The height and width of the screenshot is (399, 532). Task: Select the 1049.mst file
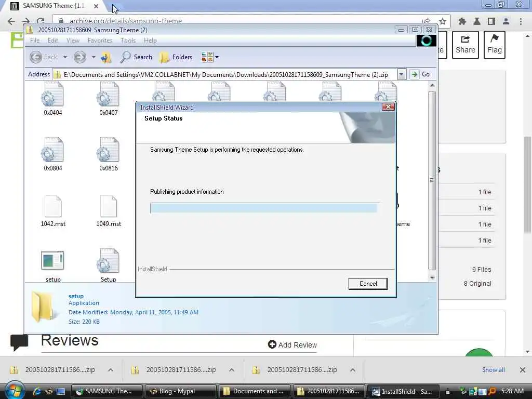point(108,211)
